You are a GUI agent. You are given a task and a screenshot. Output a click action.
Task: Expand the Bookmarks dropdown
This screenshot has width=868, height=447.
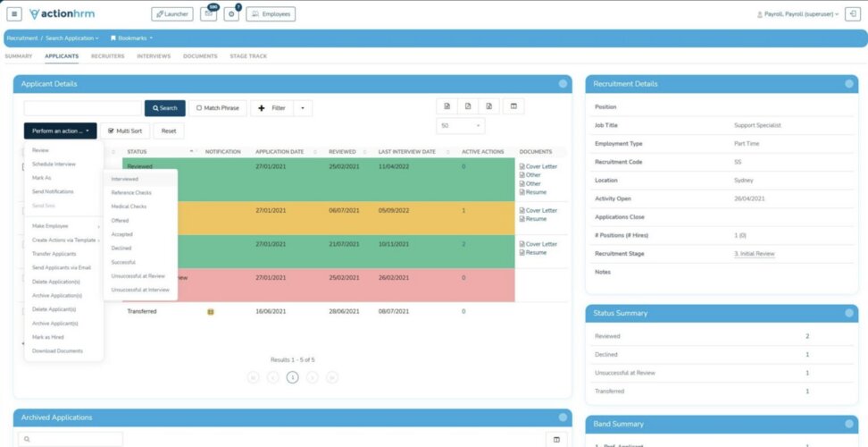[132, 38]
